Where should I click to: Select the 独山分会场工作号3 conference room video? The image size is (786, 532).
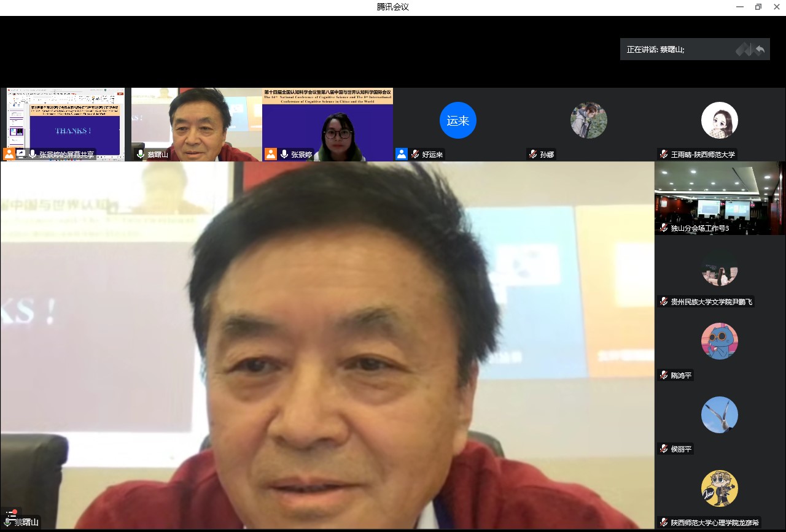click(720, 198)
